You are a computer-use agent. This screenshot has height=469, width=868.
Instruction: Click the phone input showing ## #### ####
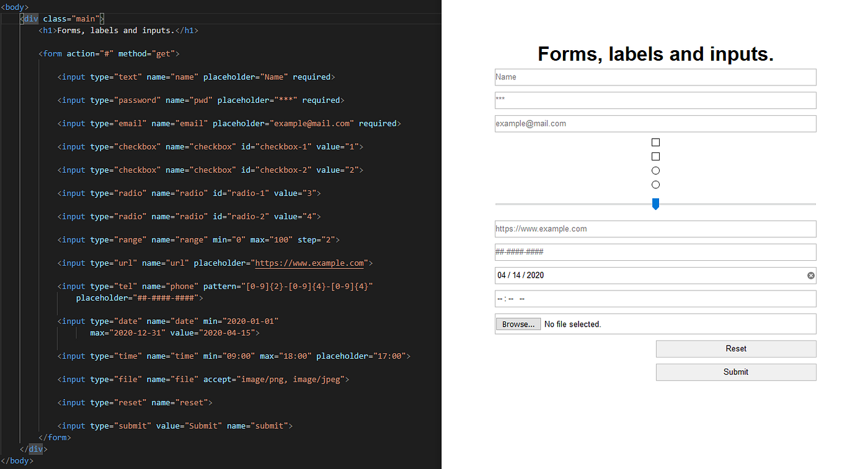(655, 252)
